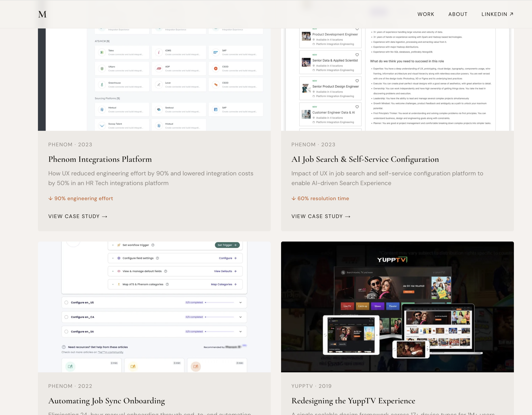Click the Ultipro connector icon
This screenshot has width=532, height=415.
pyautogui.click(x=102, y=69)
